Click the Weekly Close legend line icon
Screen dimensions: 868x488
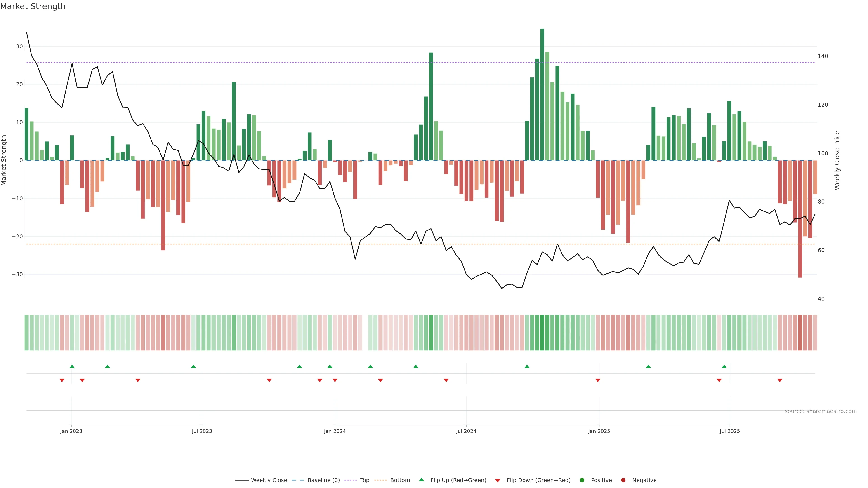pos(242,480)
